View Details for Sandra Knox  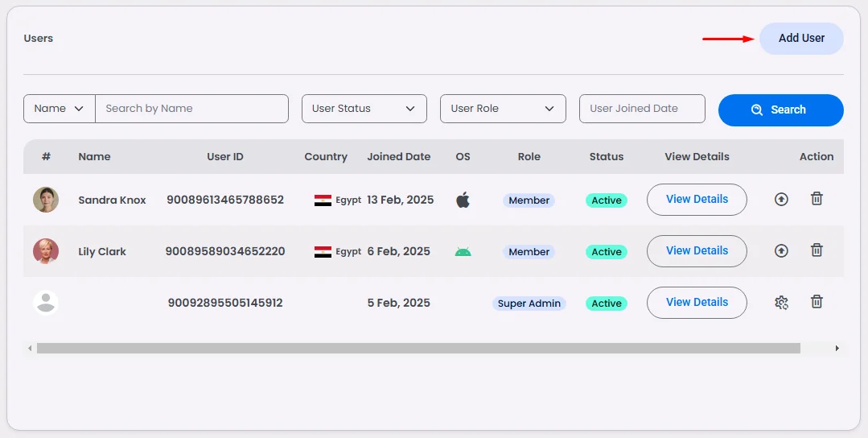coord(697,200)
